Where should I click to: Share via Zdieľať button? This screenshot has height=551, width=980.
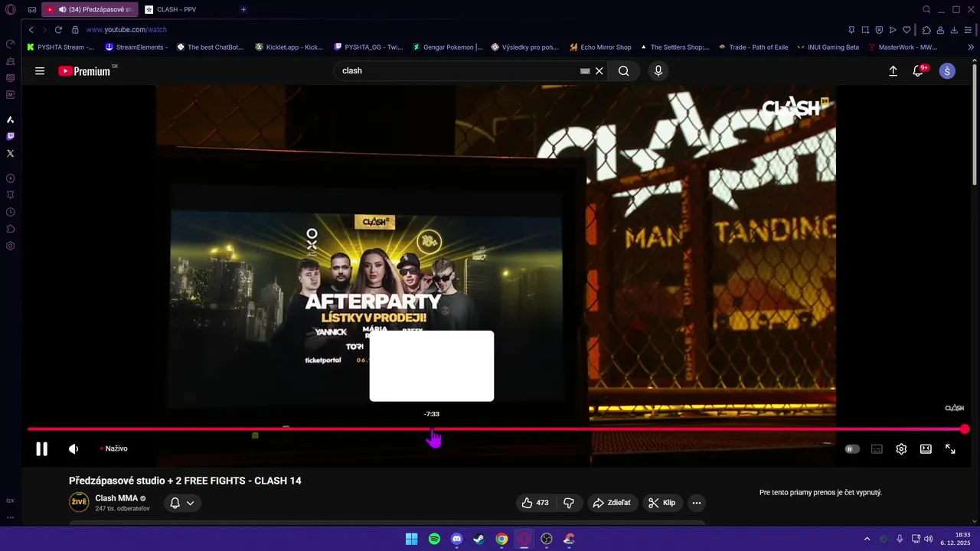[612, 503]
